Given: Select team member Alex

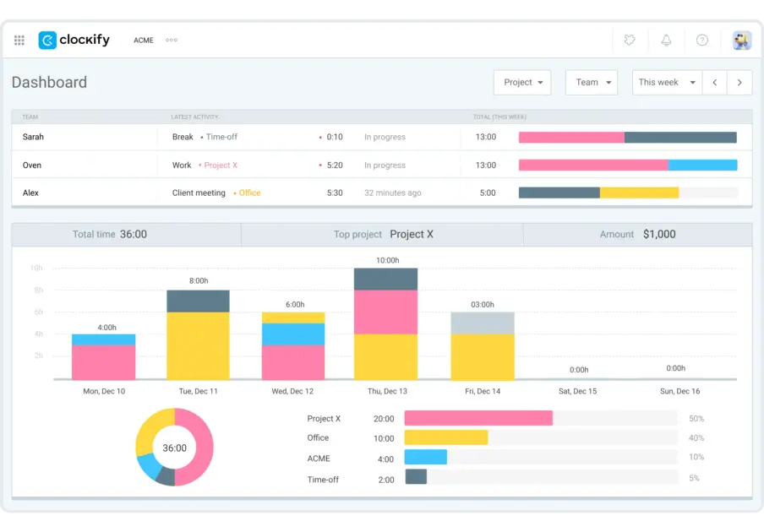Looking at the screenshot, I should pos(30,193).
